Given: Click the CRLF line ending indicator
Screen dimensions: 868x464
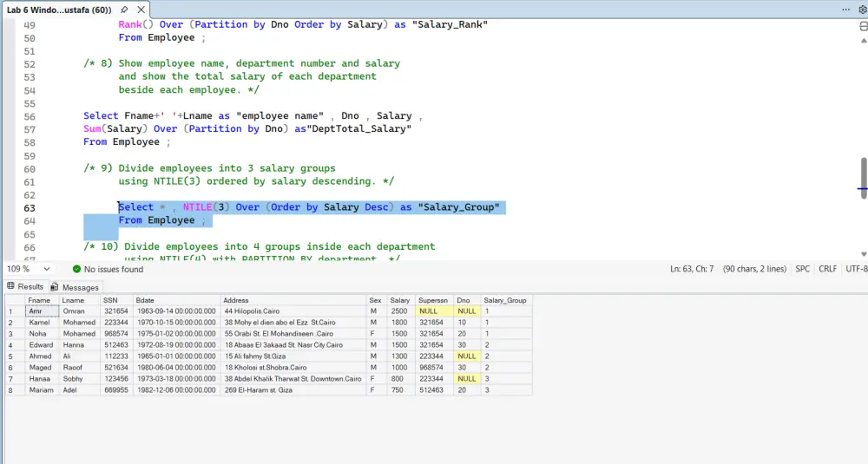Looking at the screenshot, I should (827, 269).
